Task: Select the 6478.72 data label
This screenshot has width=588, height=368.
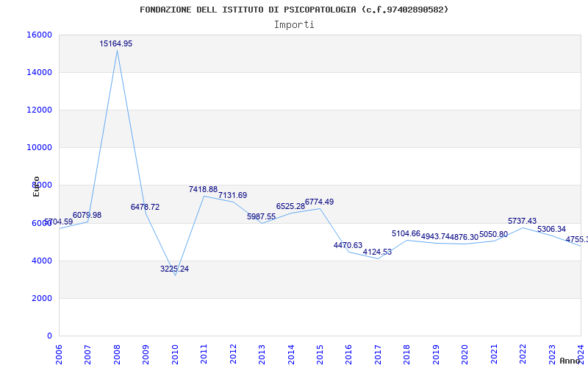Action: coord(145,208)
